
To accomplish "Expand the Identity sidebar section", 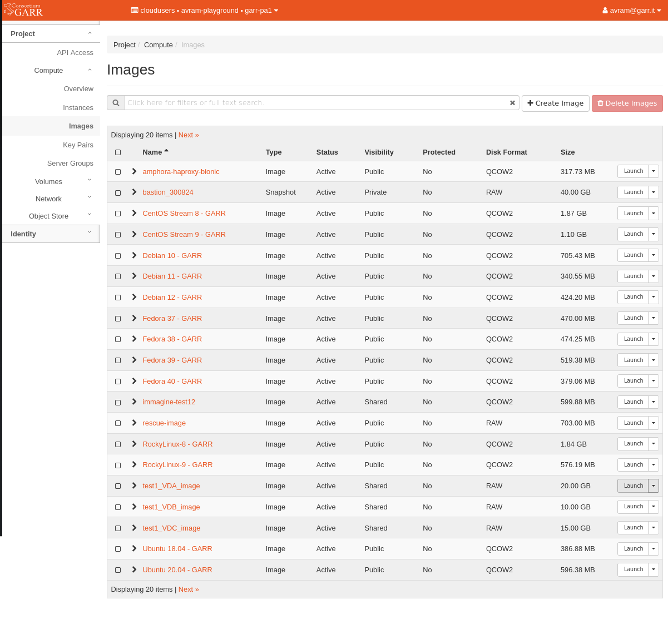I will [x=51, y=234].
